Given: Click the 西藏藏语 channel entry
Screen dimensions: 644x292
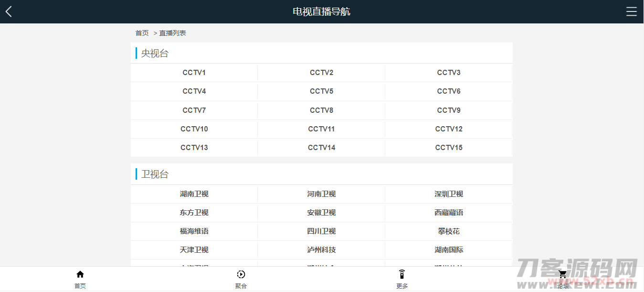Looking at the screenshot, I should pos(448,212).
